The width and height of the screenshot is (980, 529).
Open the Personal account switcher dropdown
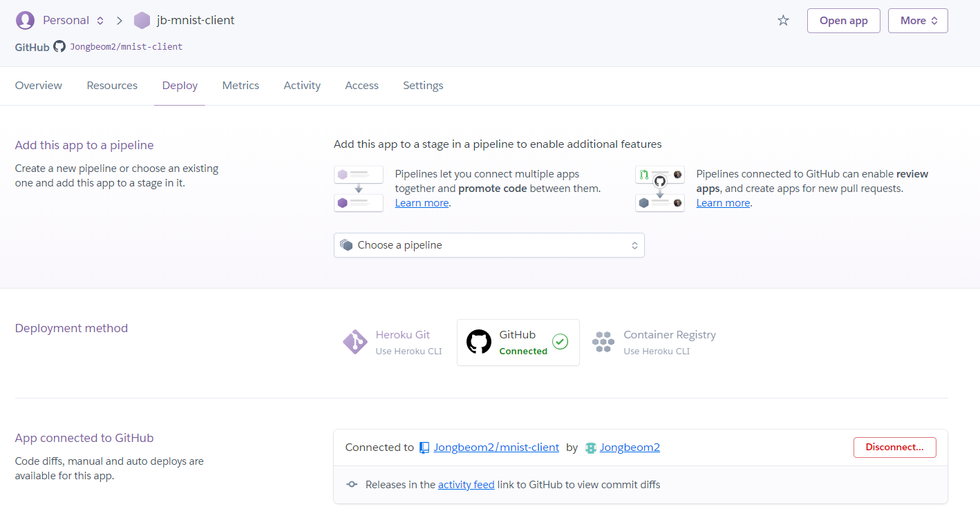pos(73,21)
